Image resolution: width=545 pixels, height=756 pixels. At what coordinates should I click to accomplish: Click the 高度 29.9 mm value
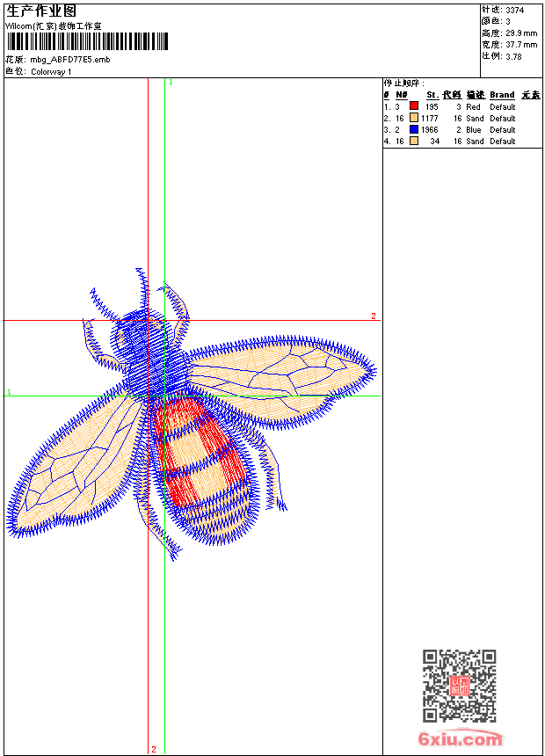point(509,33)
